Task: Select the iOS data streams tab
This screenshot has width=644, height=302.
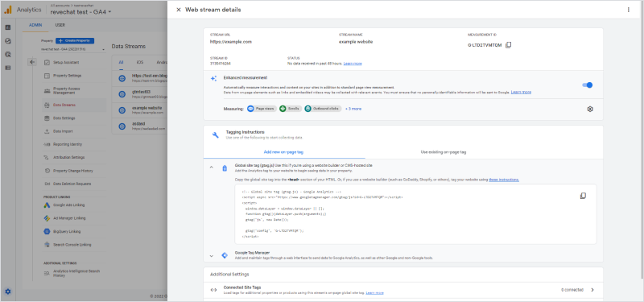Action: (x=140, y=63)
